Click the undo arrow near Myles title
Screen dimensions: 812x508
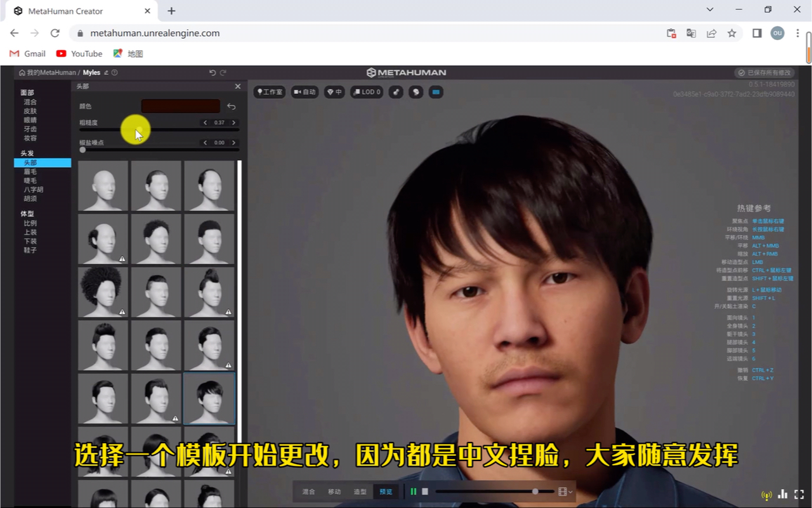[x=213, y=72]
